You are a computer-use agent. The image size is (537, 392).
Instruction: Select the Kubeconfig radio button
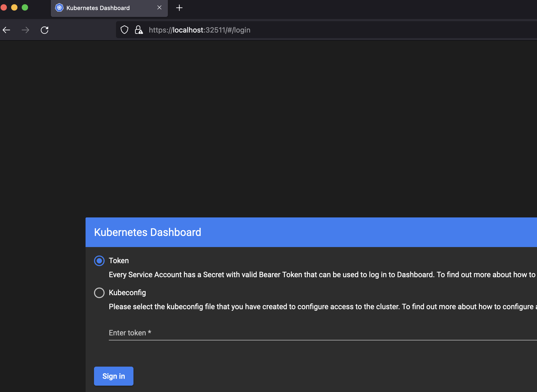[99, 293]
